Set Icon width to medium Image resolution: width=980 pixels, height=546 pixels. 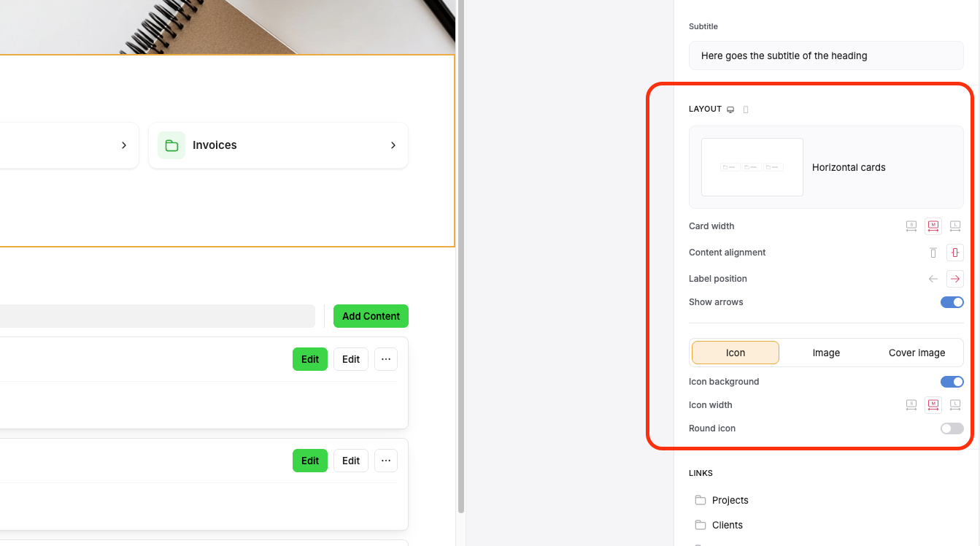933,405
